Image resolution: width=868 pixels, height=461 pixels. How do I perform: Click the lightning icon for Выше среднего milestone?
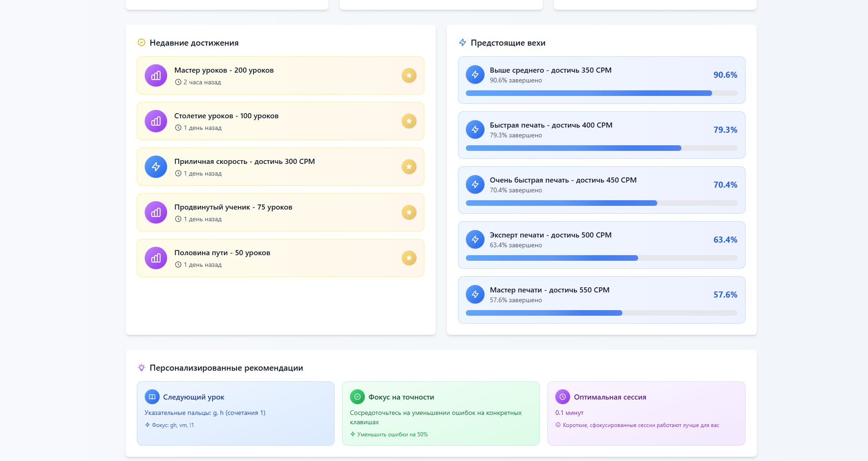coord(475,75)
